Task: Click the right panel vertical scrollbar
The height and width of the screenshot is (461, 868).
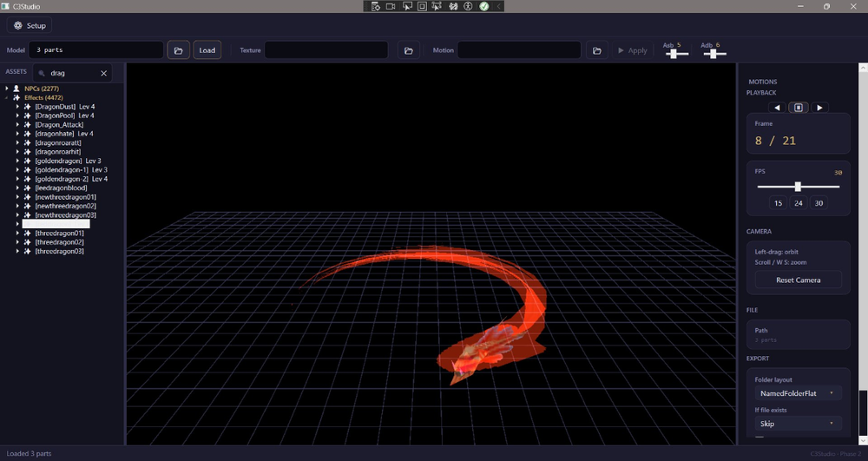Action: click(x=863, y=254)
